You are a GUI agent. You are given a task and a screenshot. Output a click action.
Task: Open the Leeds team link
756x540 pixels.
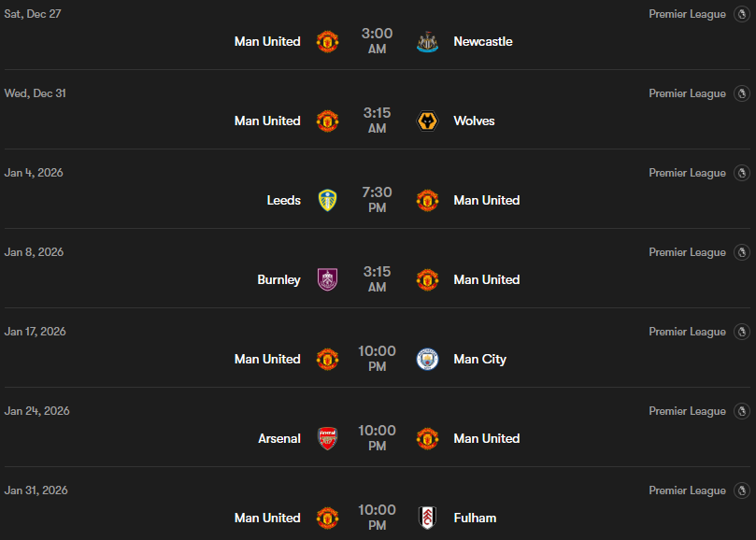[284, 201]
